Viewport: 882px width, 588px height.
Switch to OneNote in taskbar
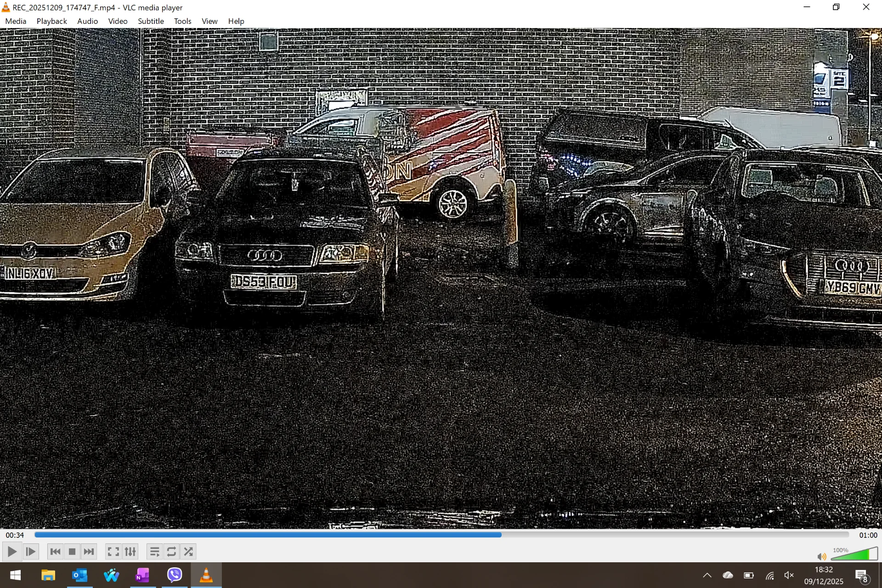(x=142, y=575)
